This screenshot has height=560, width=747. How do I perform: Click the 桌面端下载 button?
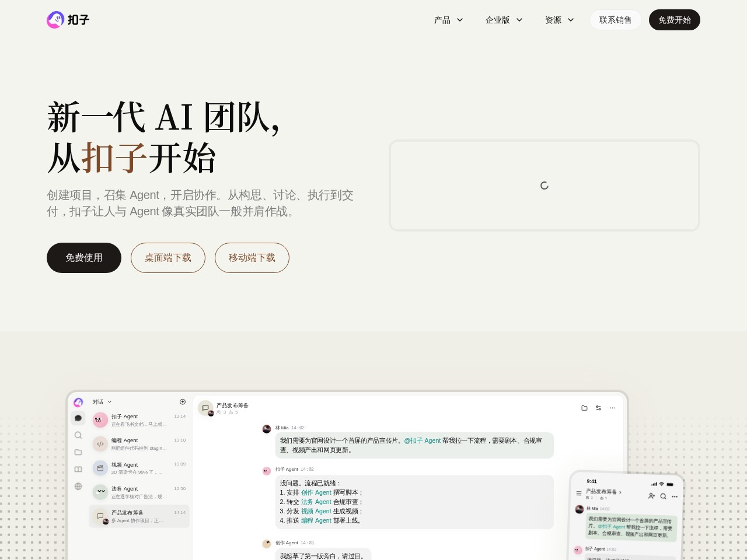pos(168,258)
